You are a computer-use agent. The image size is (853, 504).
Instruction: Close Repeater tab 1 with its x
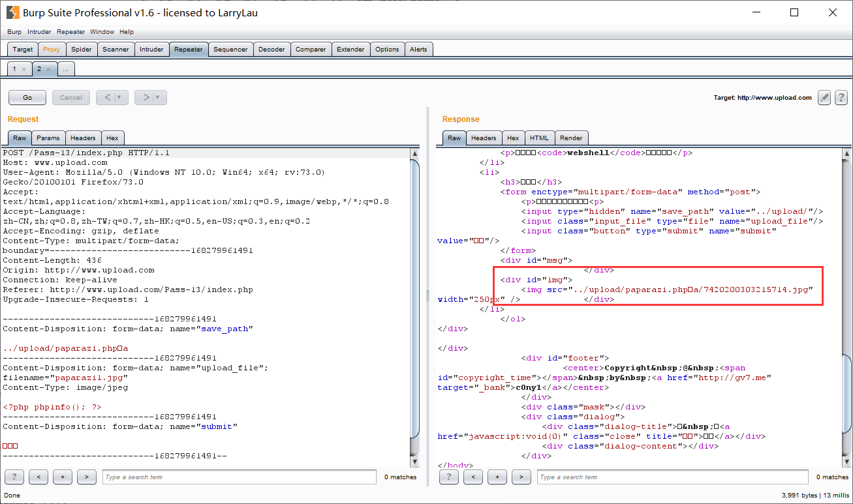pos(24,69)
